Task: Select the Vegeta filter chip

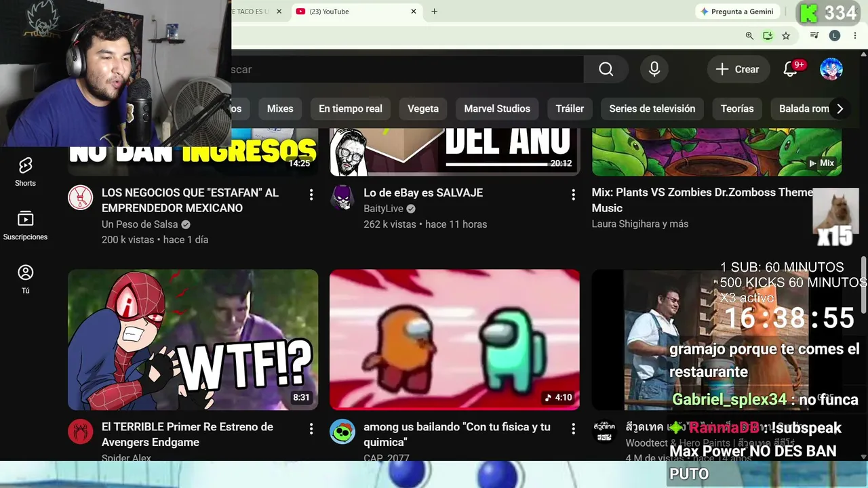Action: coord(423,108)
